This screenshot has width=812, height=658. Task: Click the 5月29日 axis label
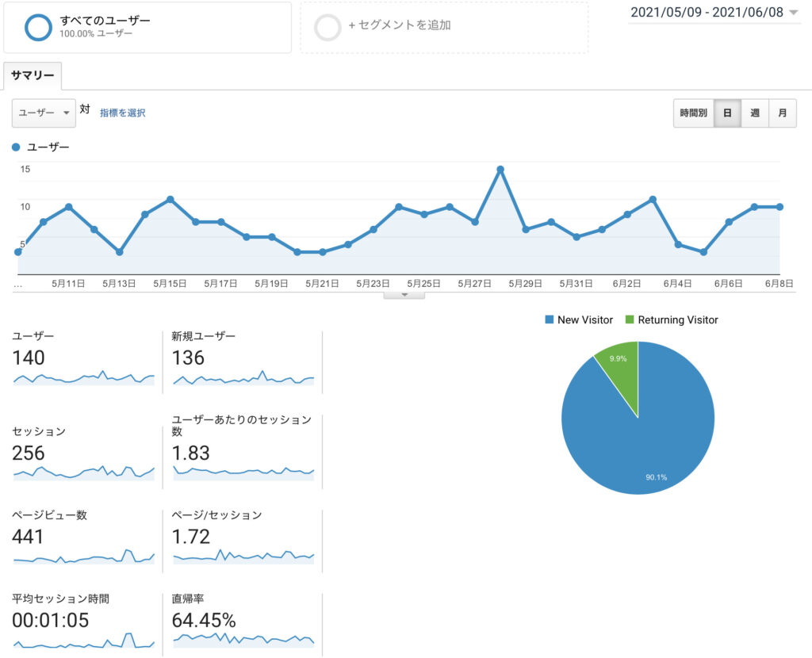tap(525, 284)
